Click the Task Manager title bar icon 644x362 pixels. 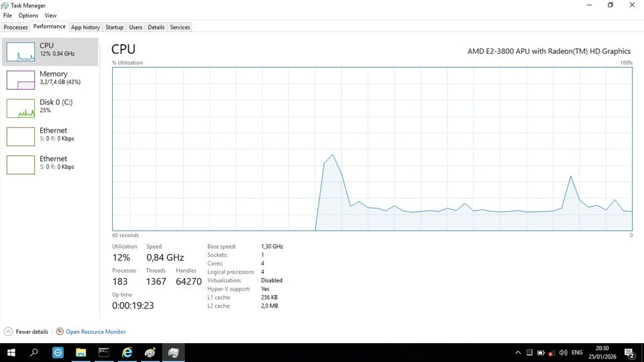point(5,5)
